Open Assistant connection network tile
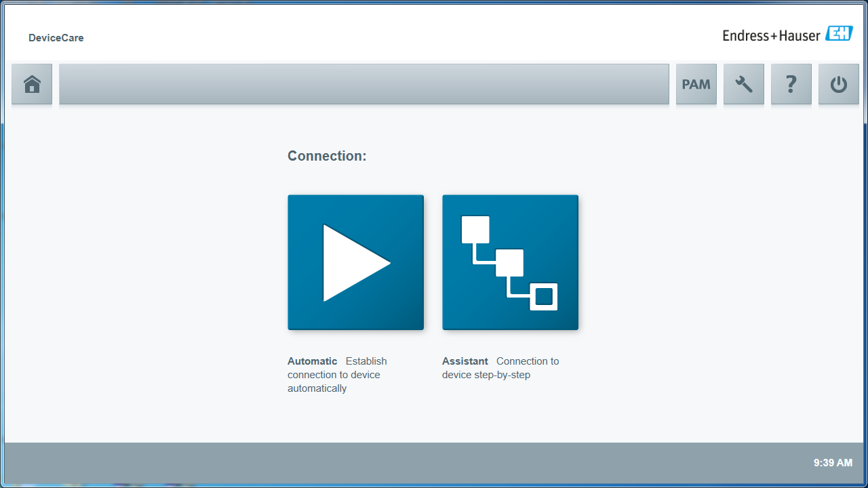Viewport: 868px width, 488px height. pyautogui.click(x=510, y=262)
